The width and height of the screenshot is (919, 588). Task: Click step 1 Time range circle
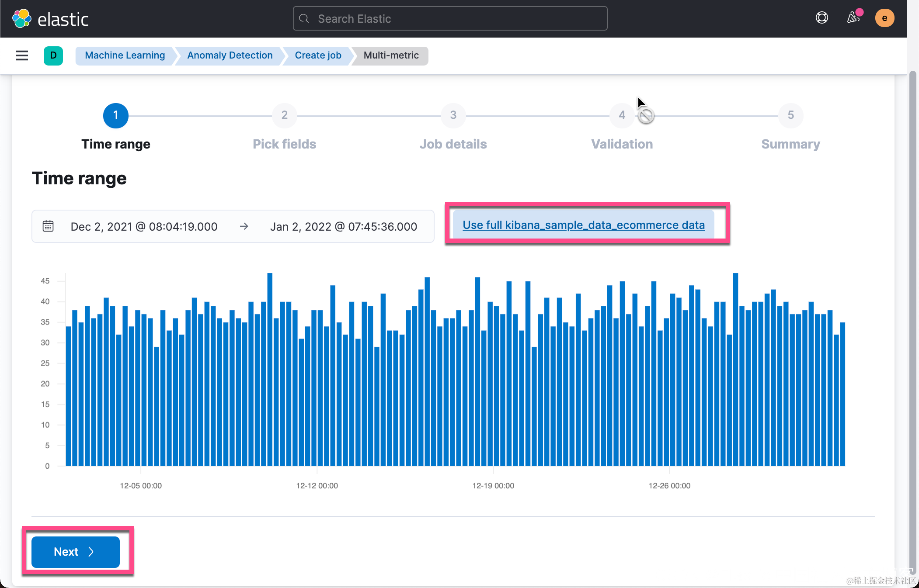116,115
